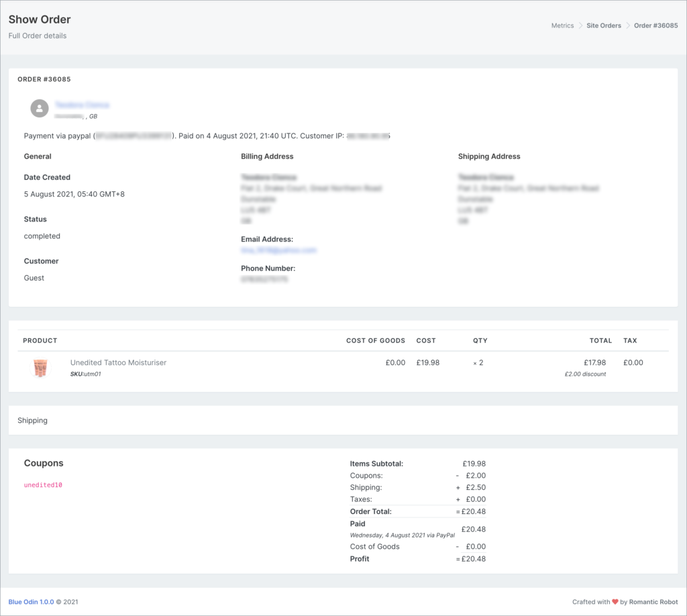Click the Shipping section row
Image resolution: width=687 pixels, height=616 pixels.
[x=32, y=421]
